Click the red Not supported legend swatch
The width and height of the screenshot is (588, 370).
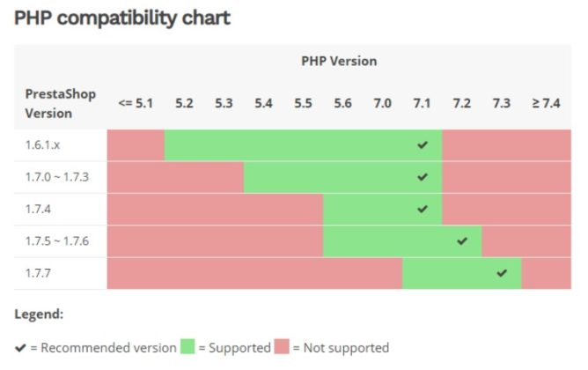point(282,347)
